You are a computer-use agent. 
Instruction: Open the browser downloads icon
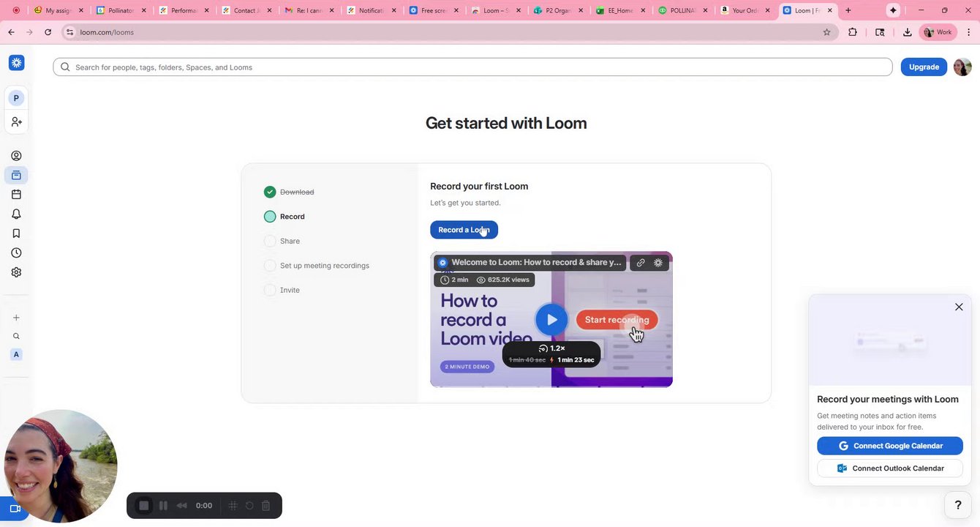(907, 32)
